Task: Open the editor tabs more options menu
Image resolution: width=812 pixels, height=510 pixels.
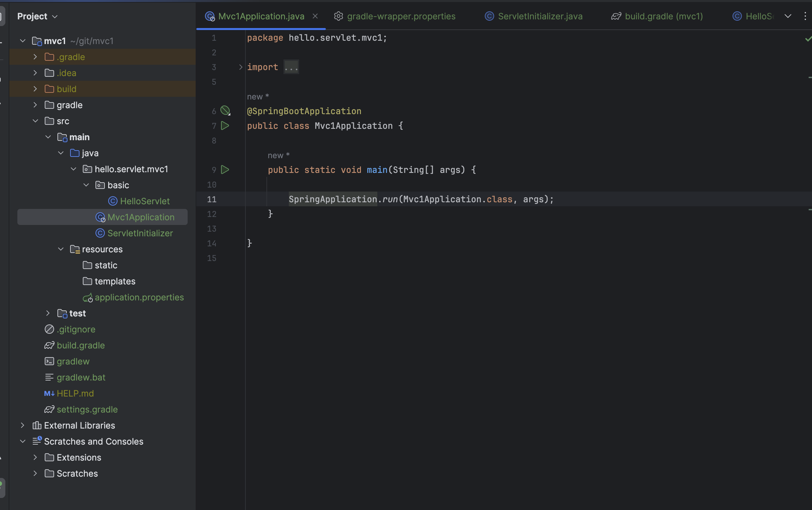Action: (805, 16)
